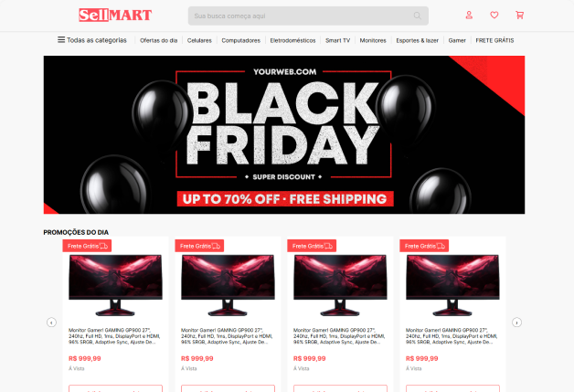Go to next carousel product arrow
The height and width of the screenshot is (392, 574).
click(x=516, y=323)
